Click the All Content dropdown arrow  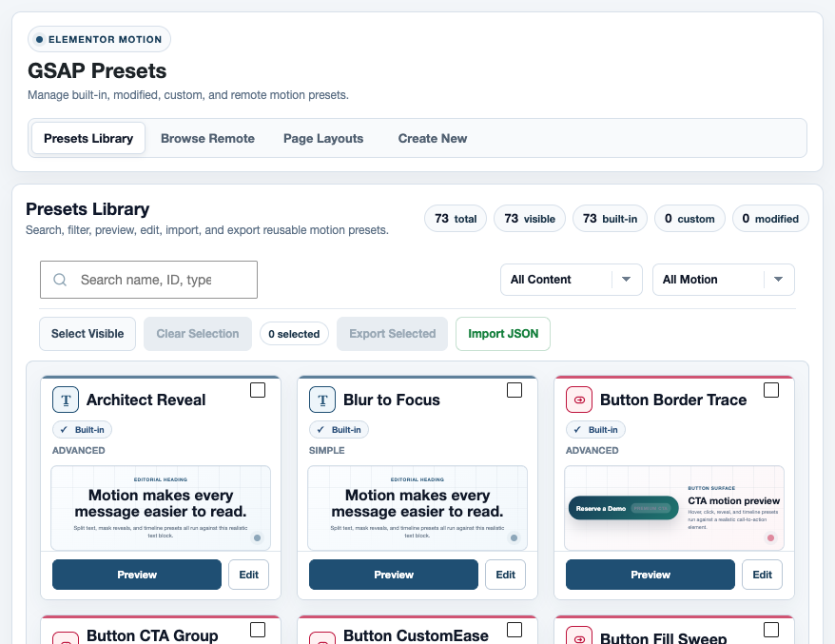pos(626,279)
